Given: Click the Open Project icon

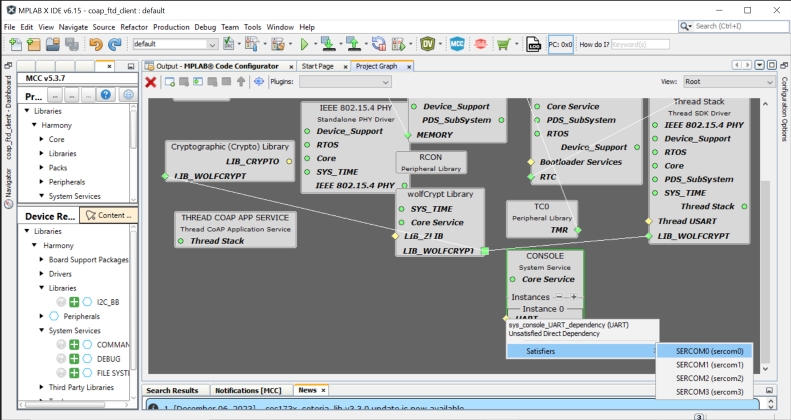Looking at the screenshot, I should 52,44.
